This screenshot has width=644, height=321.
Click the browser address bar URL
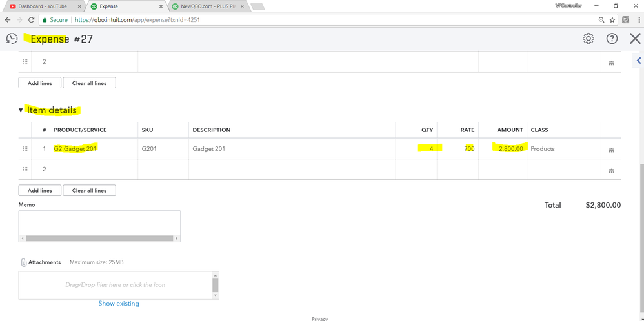pos(137,20)
